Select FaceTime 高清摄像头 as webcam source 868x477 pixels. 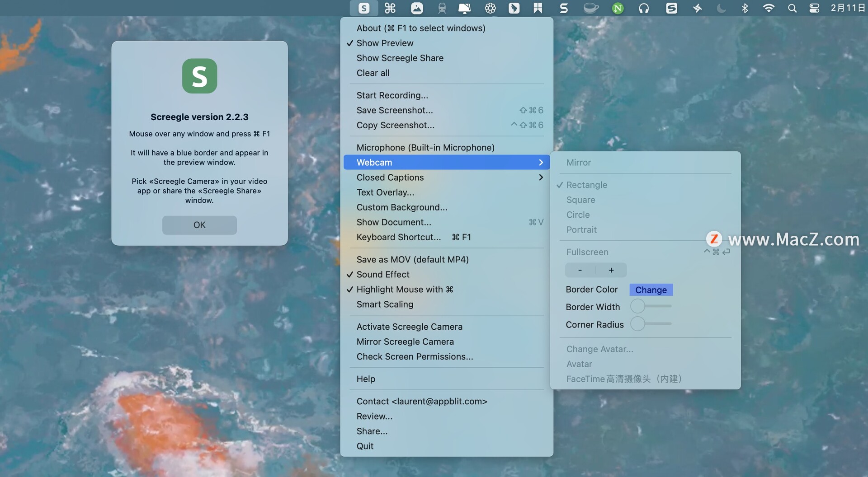623,379
